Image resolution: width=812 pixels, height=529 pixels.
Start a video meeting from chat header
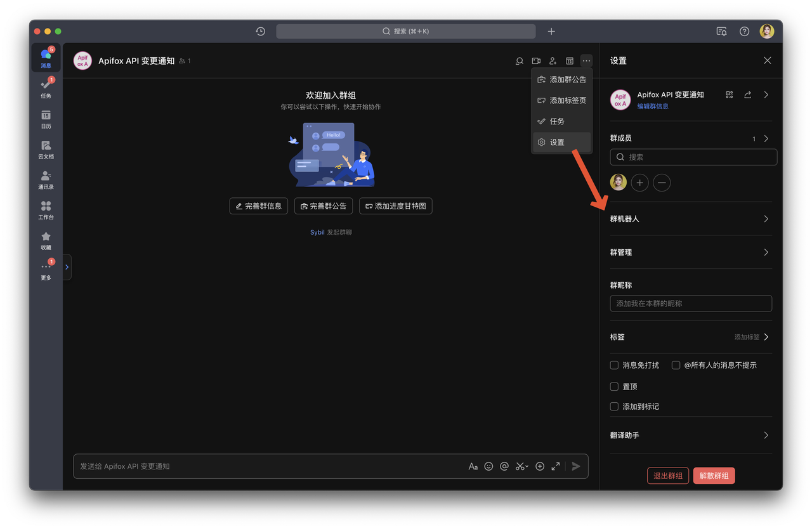point(536,61)
